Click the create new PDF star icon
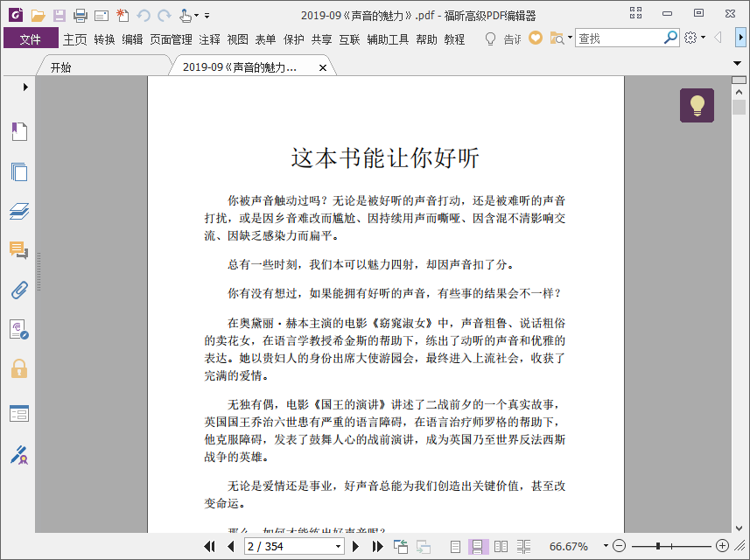This screenshot has width=750, height=560. click(x=123, y=15)
